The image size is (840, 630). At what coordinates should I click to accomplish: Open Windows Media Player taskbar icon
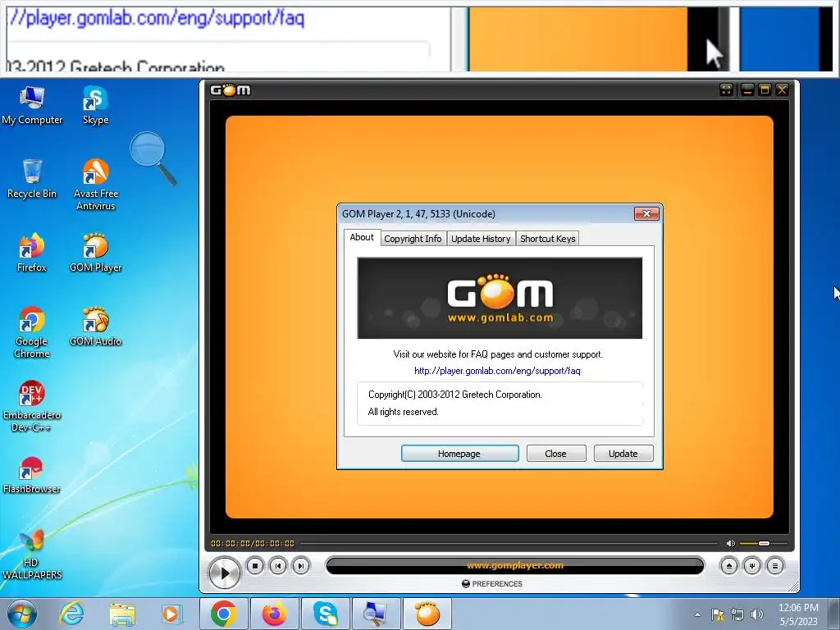(x=171, y=614)
